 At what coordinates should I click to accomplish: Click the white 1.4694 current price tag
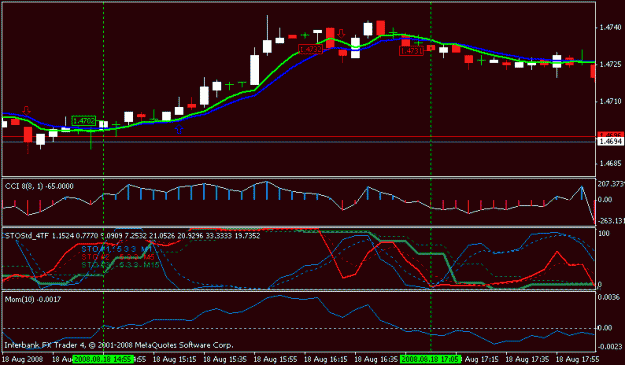(610, 141)
